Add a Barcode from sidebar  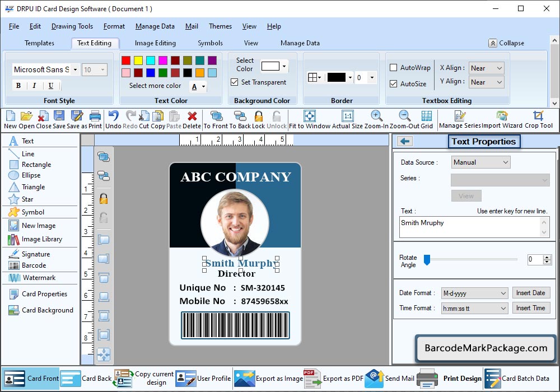pyautogui.click(x=27, y=265)
